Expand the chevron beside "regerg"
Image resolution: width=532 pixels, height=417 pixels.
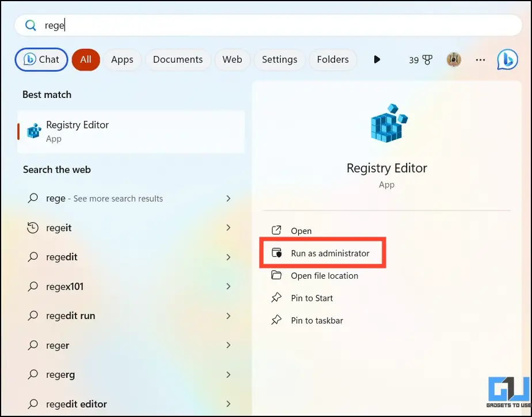point(229,374)
